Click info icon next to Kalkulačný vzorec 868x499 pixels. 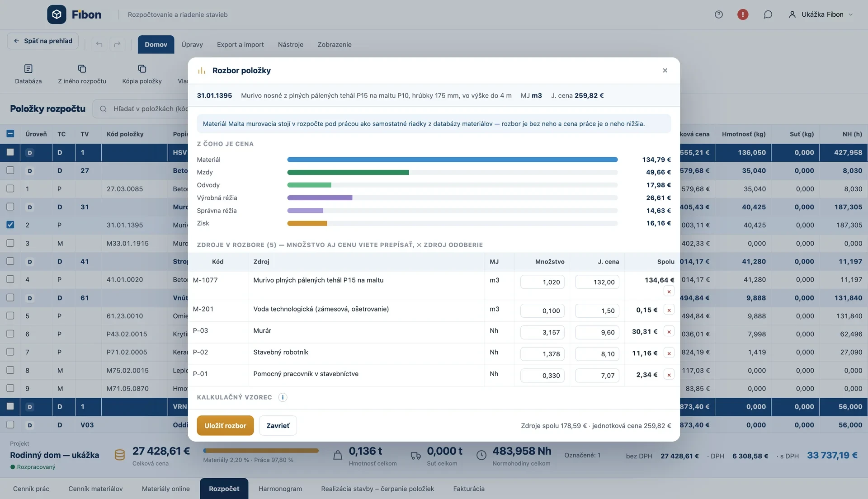click(x=283, y=397)
